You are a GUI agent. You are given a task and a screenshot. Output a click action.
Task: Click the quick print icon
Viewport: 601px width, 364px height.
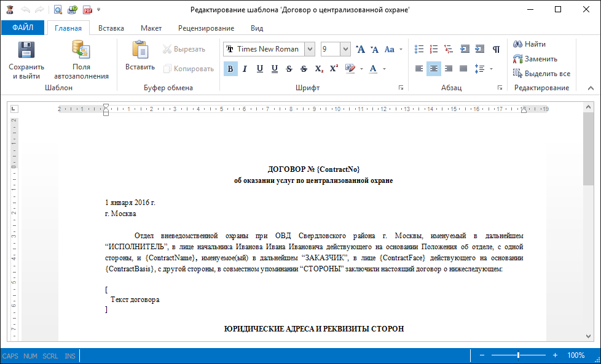tap(73, 10)
